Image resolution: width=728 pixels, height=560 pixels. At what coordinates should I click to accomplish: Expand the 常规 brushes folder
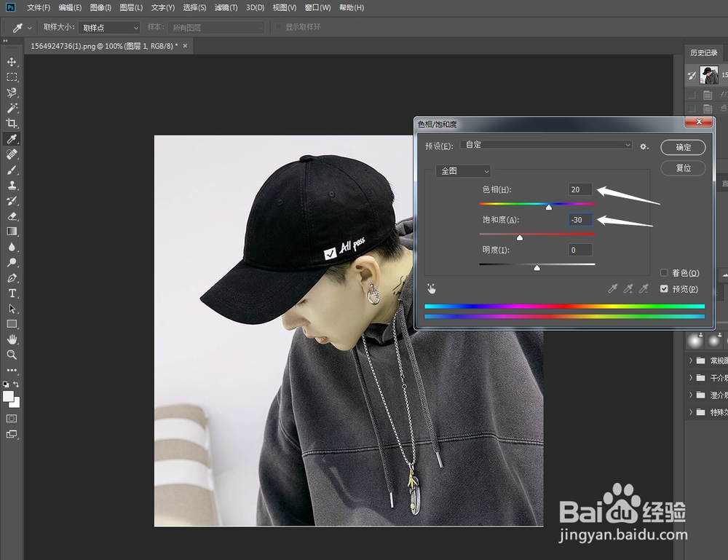[x=691, y=360]
